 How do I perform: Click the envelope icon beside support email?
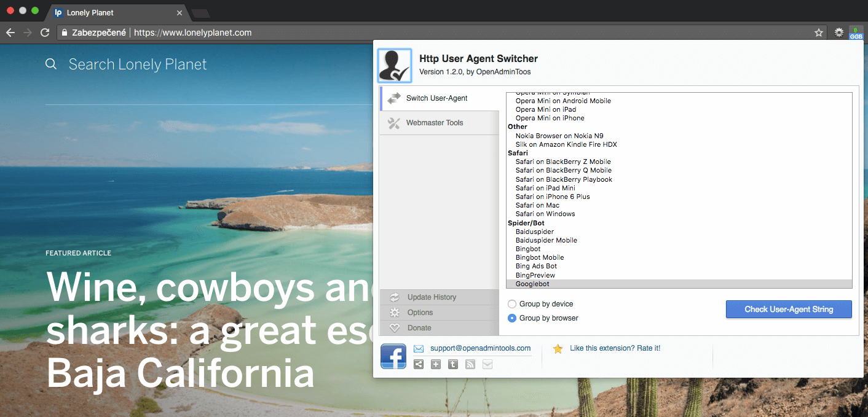(419, 348)
